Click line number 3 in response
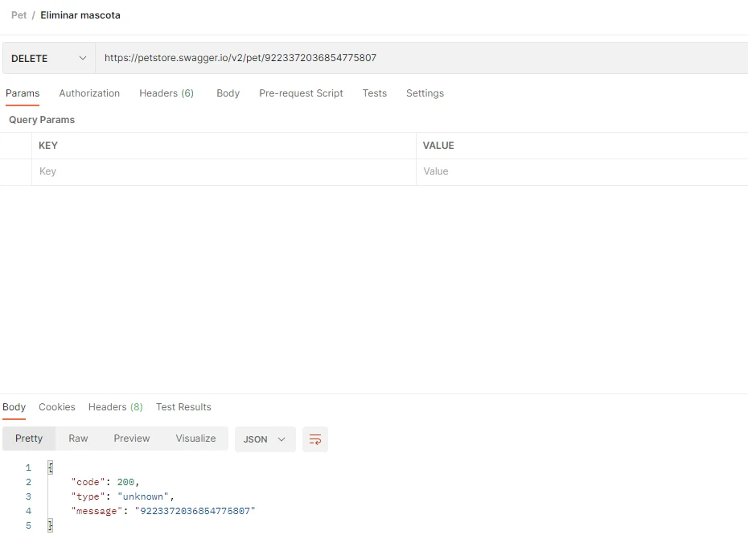 coord(29,496)
